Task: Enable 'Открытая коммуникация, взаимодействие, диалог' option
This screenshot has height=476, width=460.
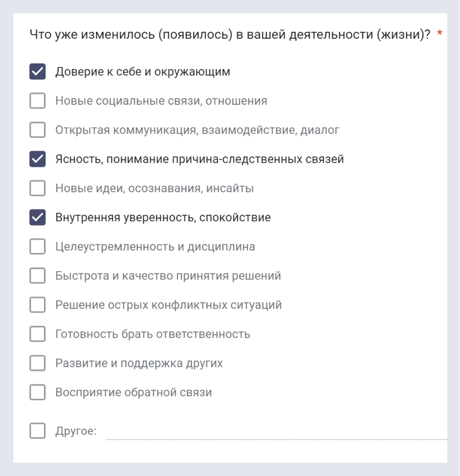Action: point(37,131)
